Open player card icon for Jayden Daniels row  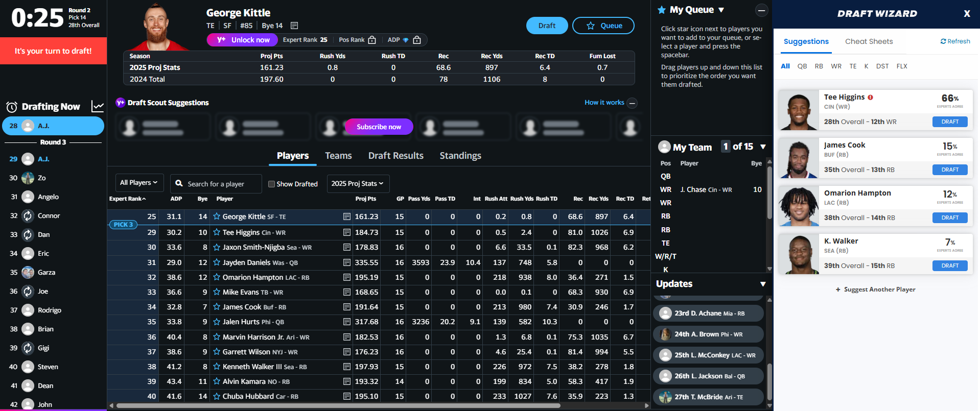[347, 262]
